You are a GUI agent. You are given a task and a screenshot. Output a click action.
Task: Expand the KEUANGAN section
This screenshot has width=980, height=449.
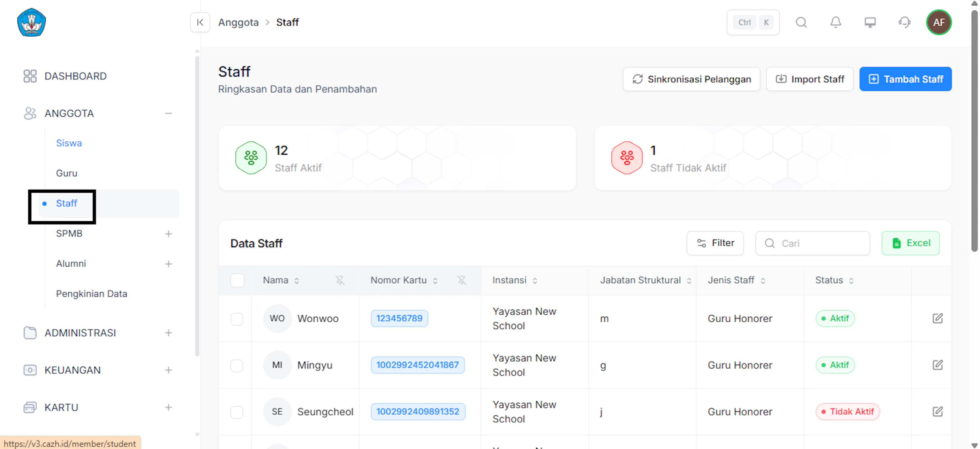168,370
